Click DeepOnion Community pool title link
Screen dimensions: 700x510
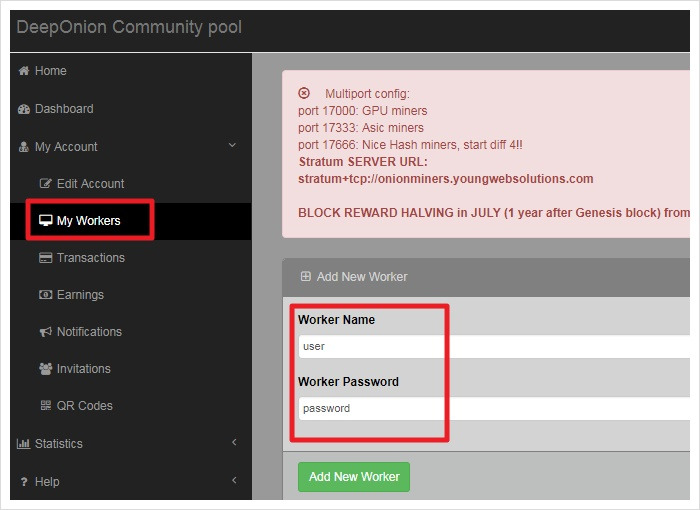[x=129, y=27]
